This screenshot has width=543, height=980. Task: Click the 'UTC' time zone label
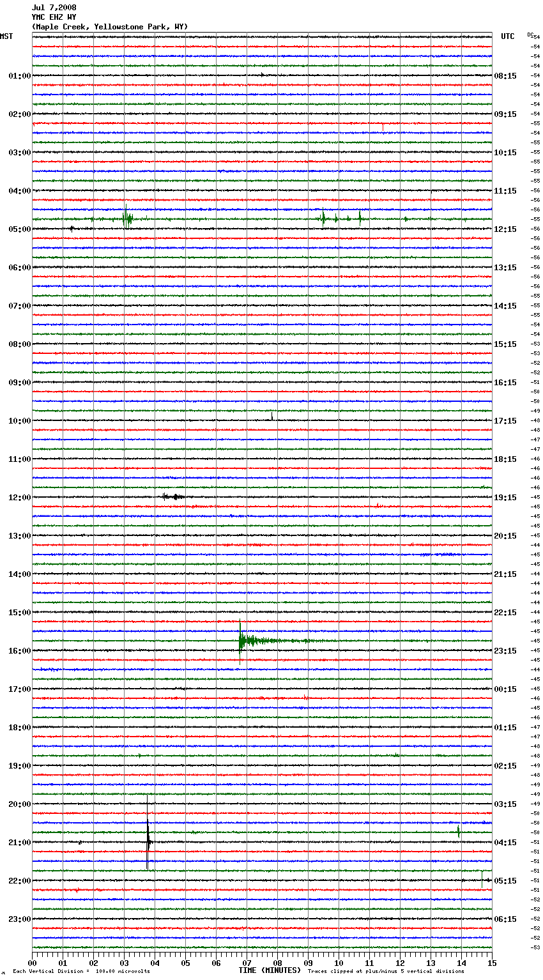[507, 36]
